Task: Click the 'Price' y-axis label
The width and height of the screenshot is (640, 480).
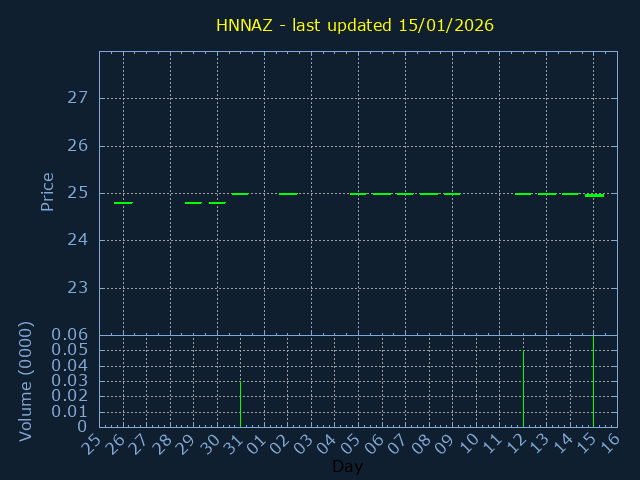Action: (47, 192)
